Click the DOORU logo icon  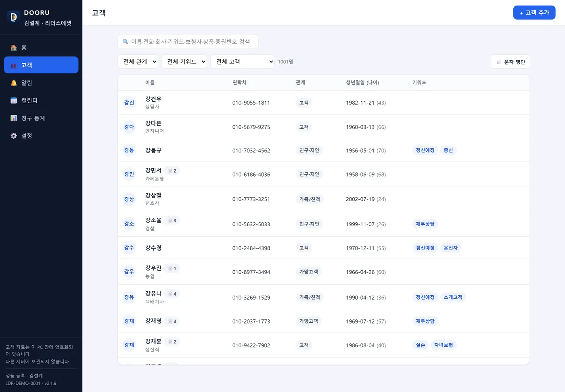(14, 17)
